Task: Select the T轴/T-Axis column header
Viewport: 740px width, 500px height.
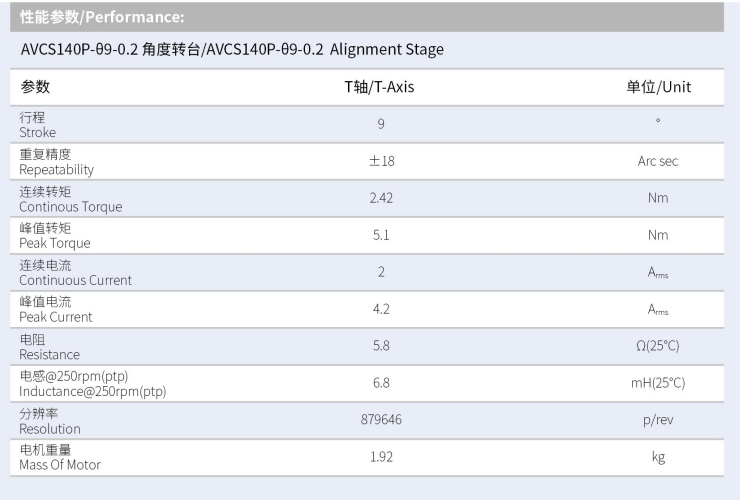Action: [379, 87]
